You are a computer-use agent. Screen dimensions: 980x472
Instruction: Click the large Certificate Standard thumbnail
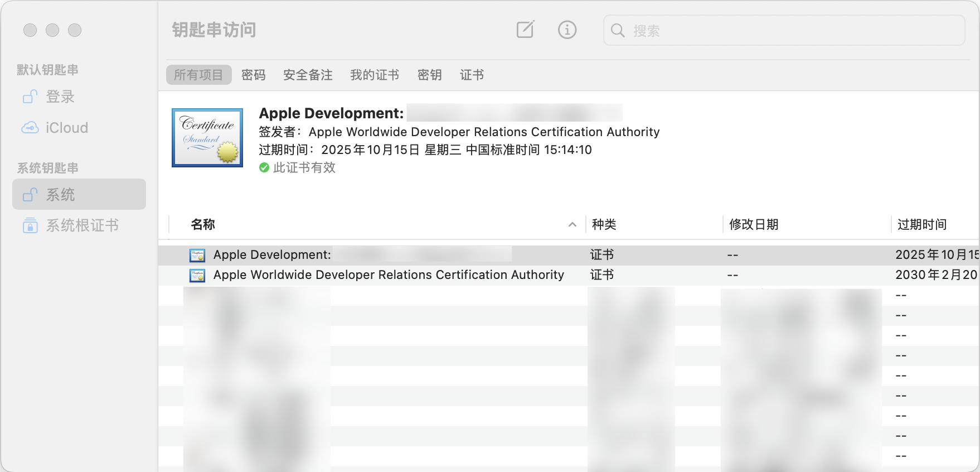point(207,138)
